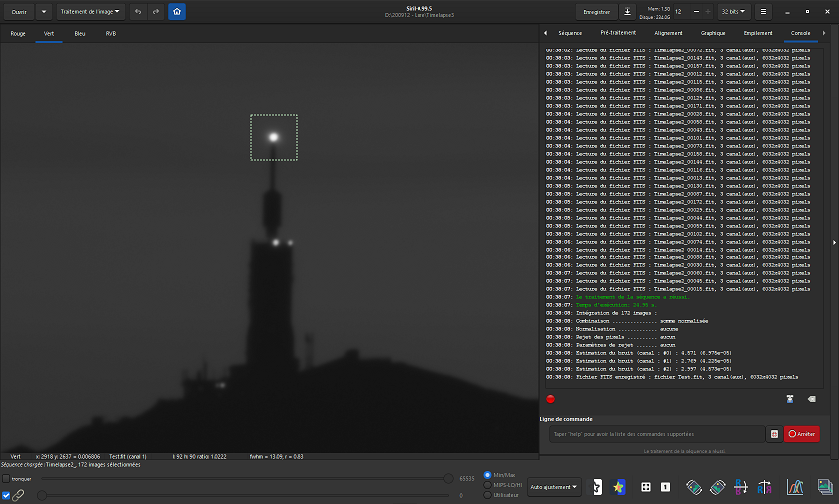Click the rotate right icon
Image resolution: width=839 pixels, height=504 pixels.
point(717,487)
